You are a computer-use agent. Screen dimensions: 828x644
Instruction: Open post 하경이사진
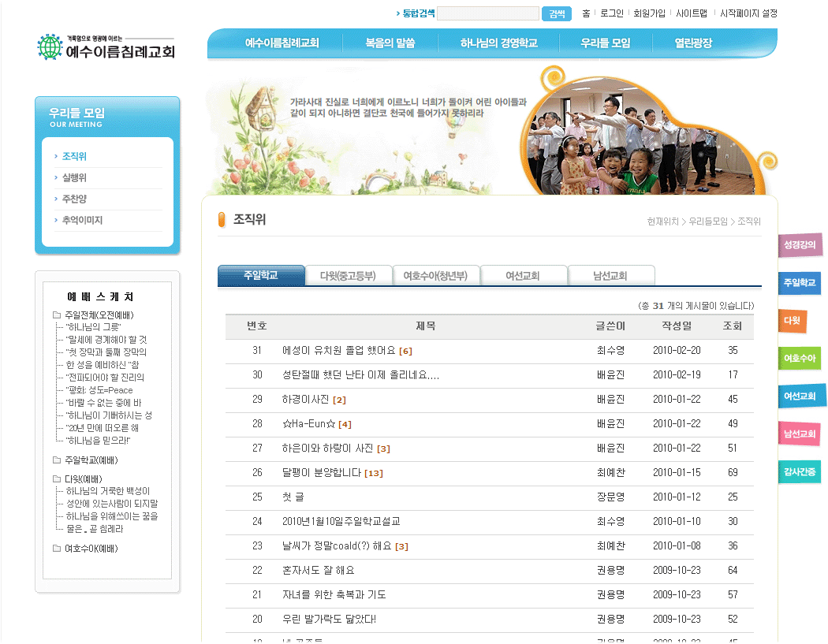(x=305, y=400)
